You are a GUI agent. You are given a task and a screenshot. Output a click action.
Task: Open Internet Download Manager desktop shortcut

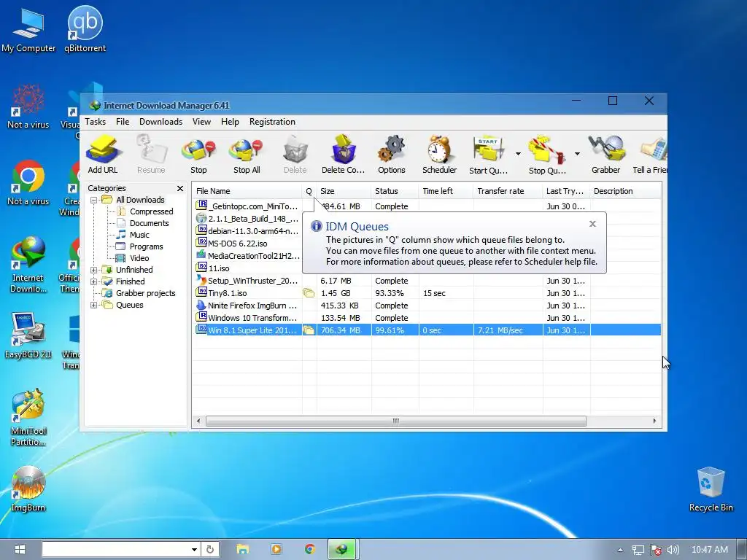coord(28,265)
